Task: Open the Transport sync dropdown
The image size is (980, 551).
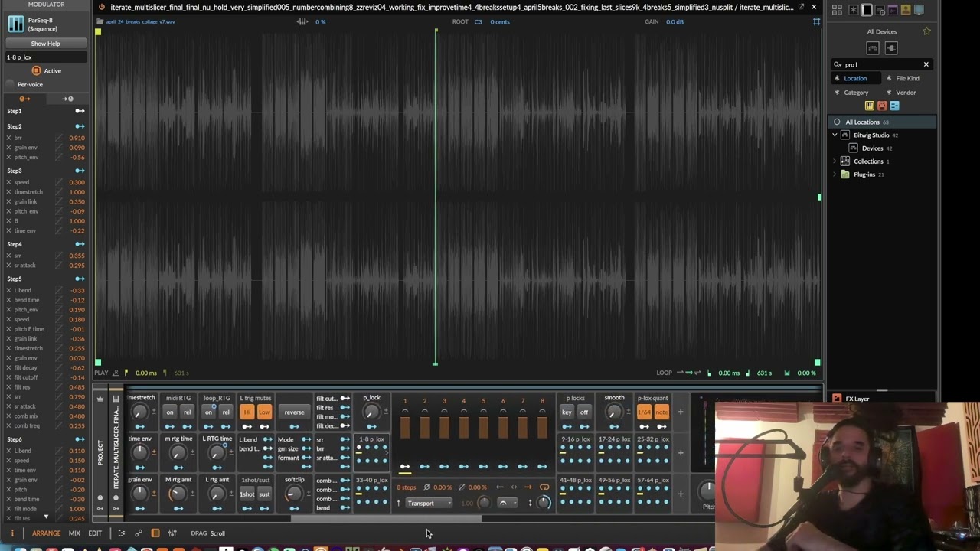Action: pos(429,503)
